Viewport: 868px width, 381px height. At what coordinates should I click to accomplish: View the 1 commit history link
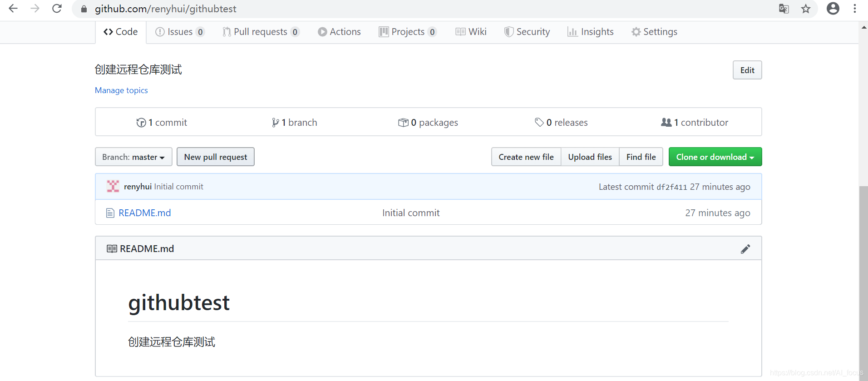(x=162, y=122)
